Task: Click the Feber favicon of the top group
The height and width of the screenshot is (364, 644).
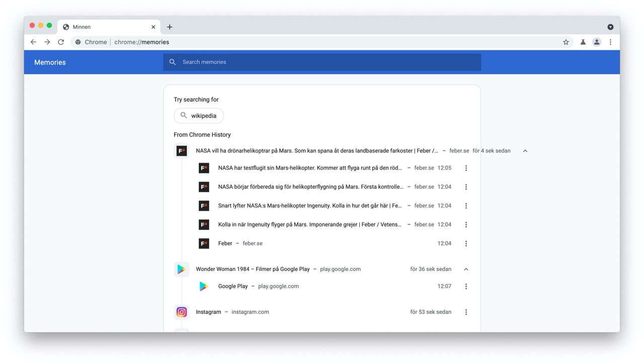Action: pos(182,151)
